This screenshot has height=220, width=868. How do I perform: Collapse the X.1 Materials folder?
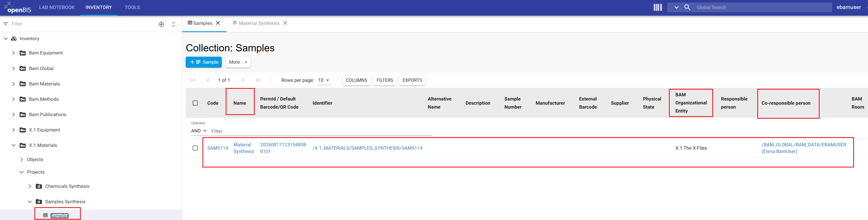(13, 145)
